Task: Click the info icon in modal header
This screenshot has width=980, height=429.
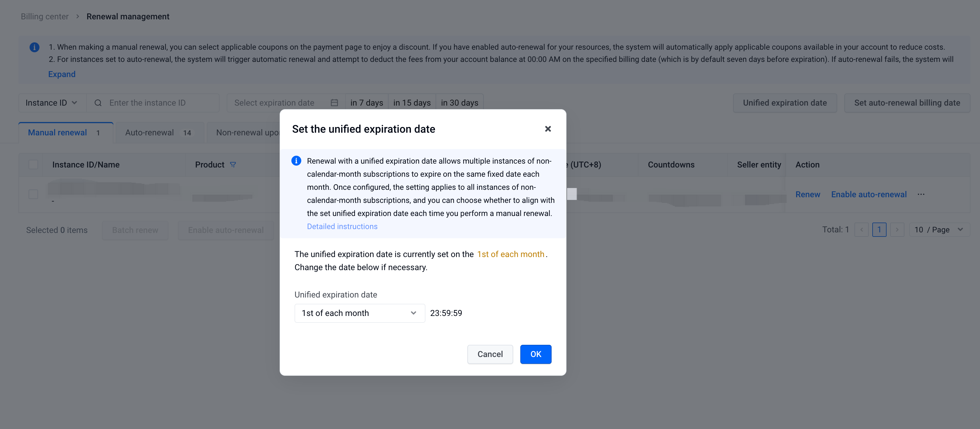Action: tap(297, 161)
